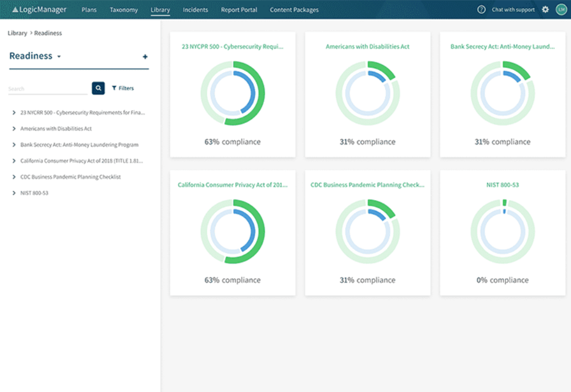Open NIST 800-53 card title
This screenshot has height=392, width=571.
click(503, 185)
